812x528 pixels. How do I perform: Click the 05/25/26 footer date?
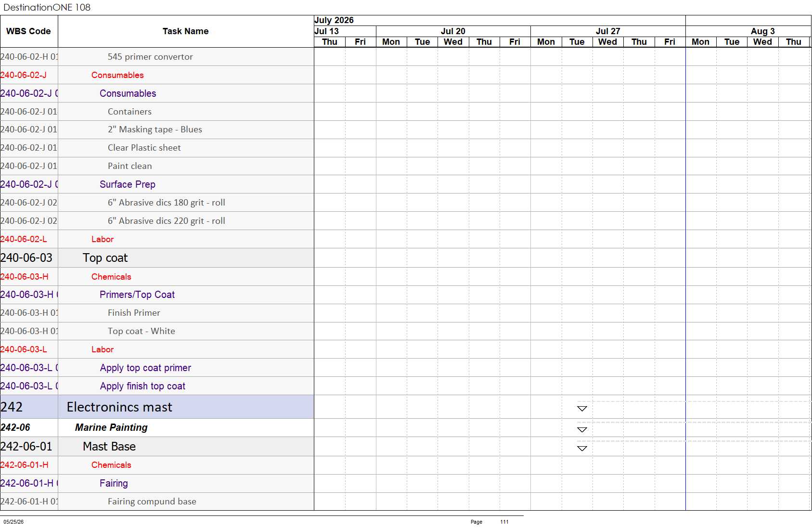point(13,522)
